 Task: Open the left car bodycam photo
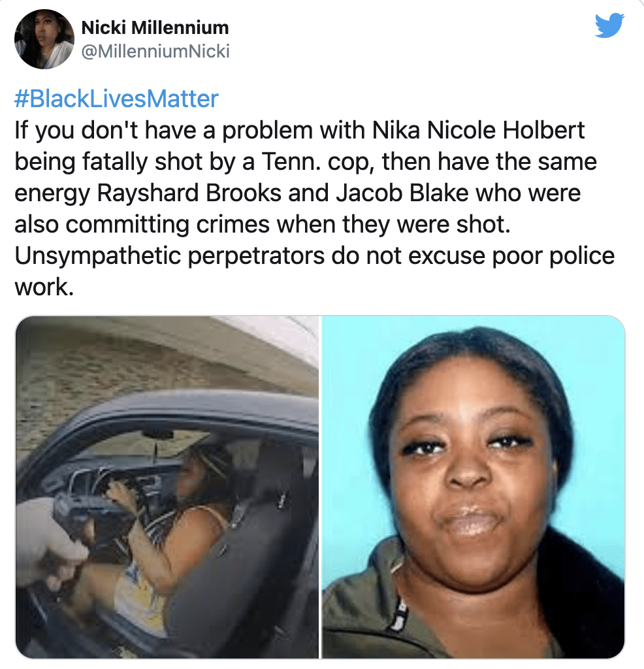tap(167, 487)
